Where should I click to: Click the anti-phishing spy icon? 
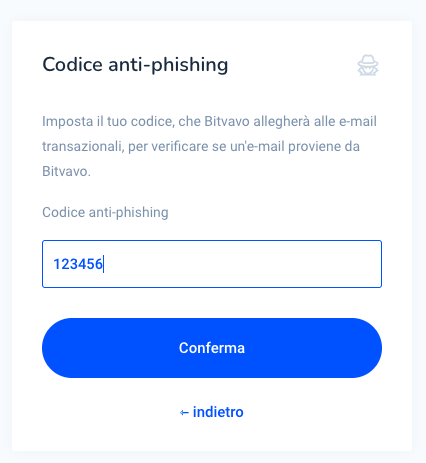(x=368, y=65)
